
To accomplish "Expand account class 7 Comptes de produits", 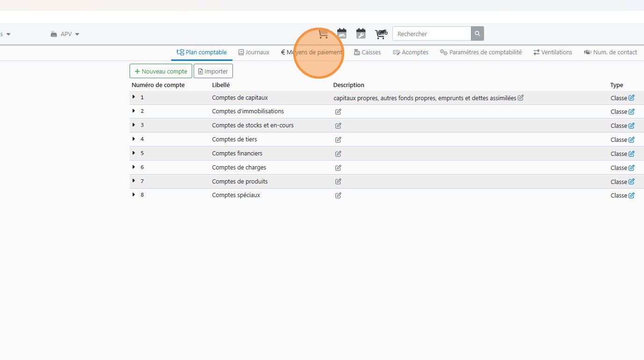I will pos(134,181).
